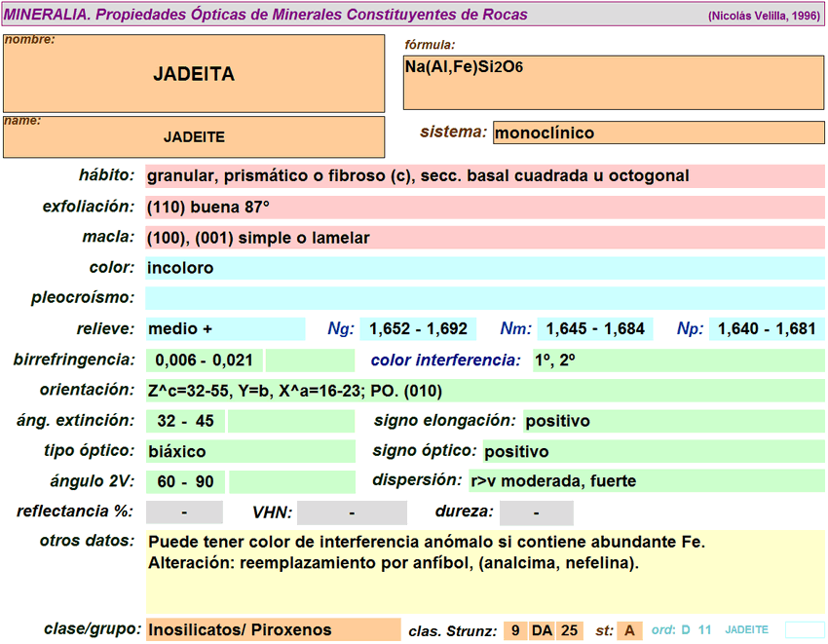Select the Np value 1,640 - 1,681
This screenshot has height=644, width=828.
click(767, 329)
